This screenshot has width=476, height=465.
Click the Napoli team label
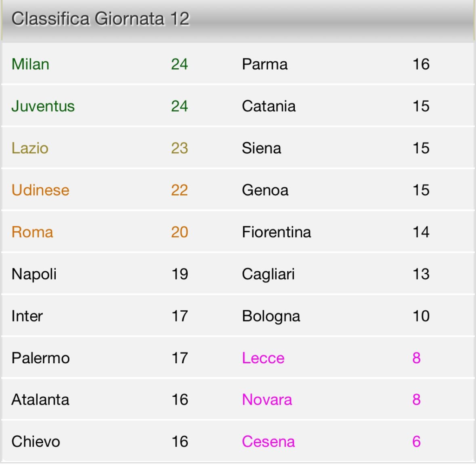[33, 274]
